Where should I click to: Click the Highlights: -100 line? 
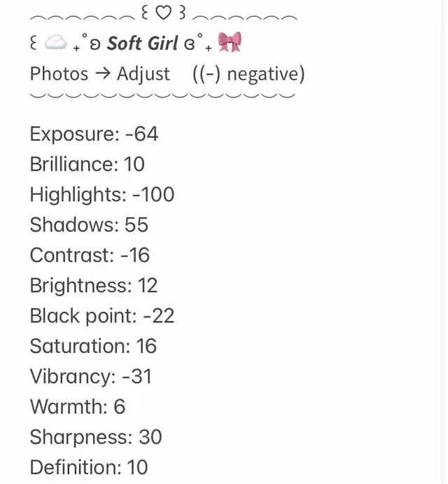[x=102, y=195]
